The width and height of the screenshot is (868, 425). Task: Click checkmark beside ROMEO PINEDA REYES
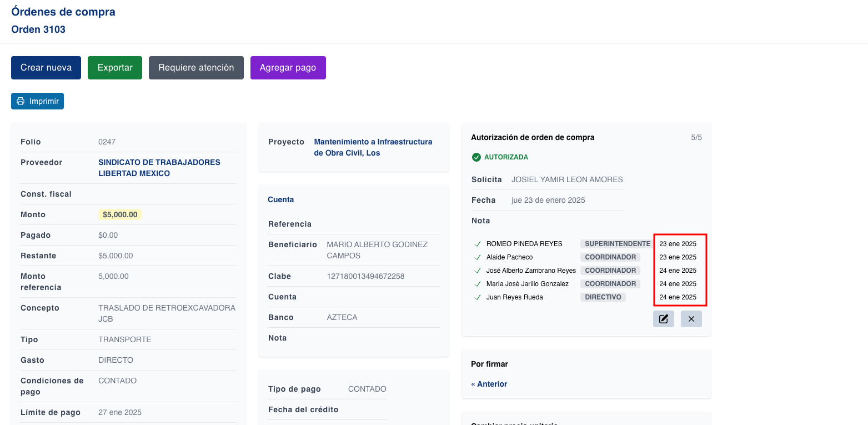point(477,244)
